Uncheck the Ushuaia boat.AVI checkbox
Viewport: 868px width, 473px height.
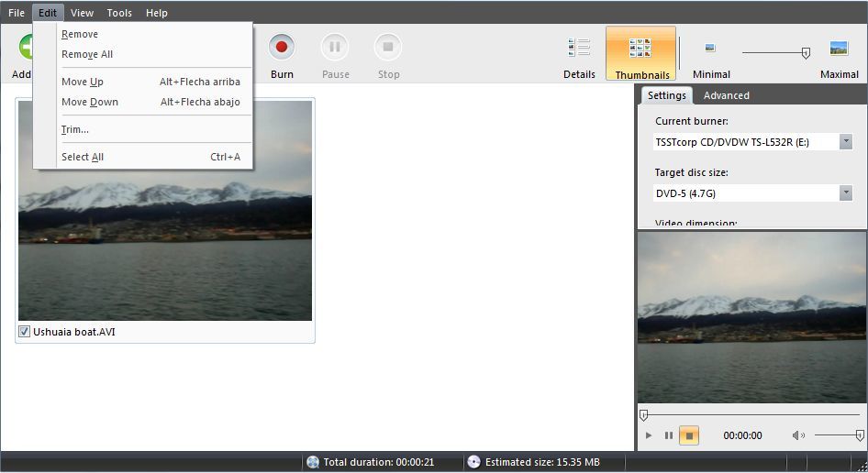[24, 332]
